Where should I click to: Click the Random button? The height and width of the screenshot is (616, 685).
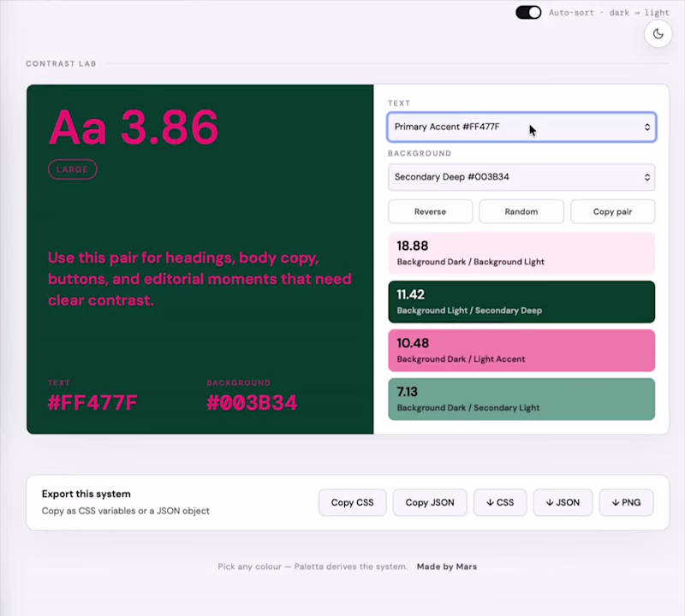click(x=521, y=211)
